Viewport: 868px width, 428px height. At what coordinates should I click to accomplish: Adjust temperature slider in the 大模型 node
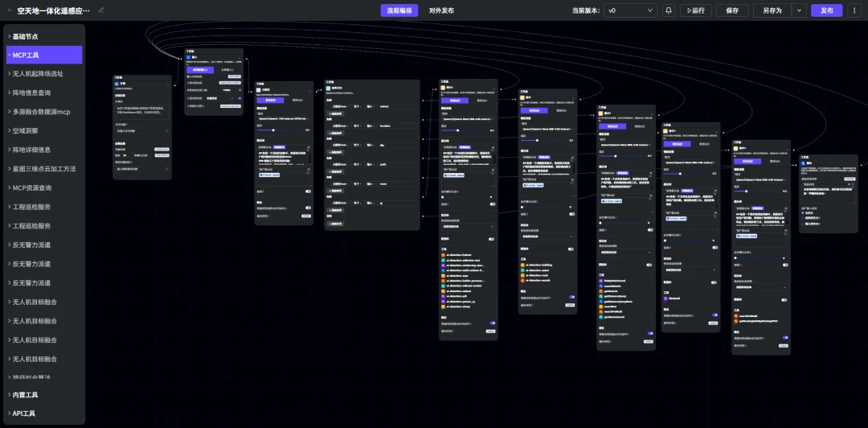point(273,130)
